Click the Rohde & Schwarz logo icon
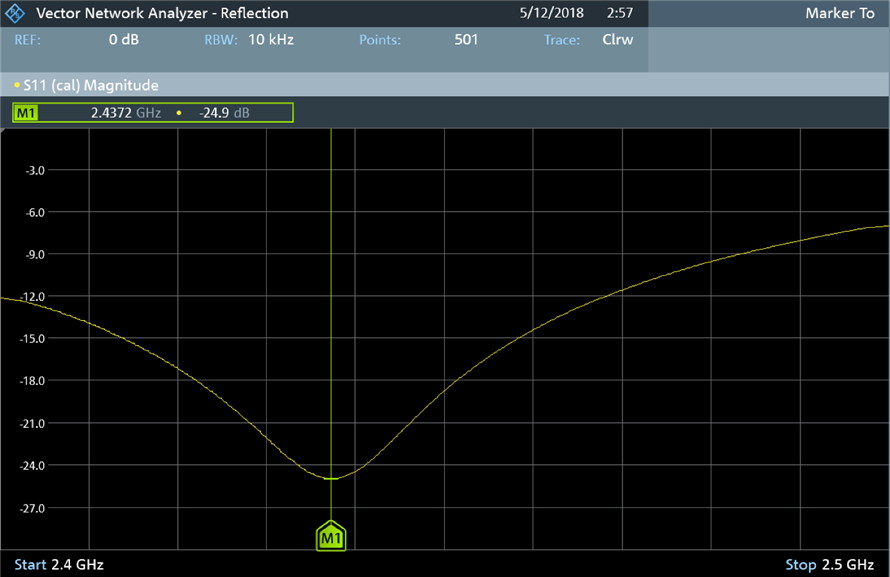Screen dimensions: 890x577 click(15, 13)
